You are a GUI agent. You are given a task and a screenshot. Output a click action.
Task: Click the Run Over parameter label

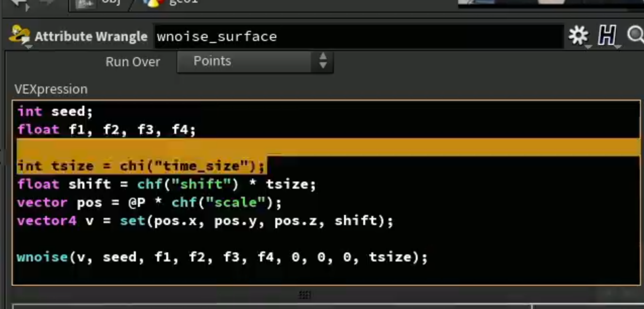point(133,62)
